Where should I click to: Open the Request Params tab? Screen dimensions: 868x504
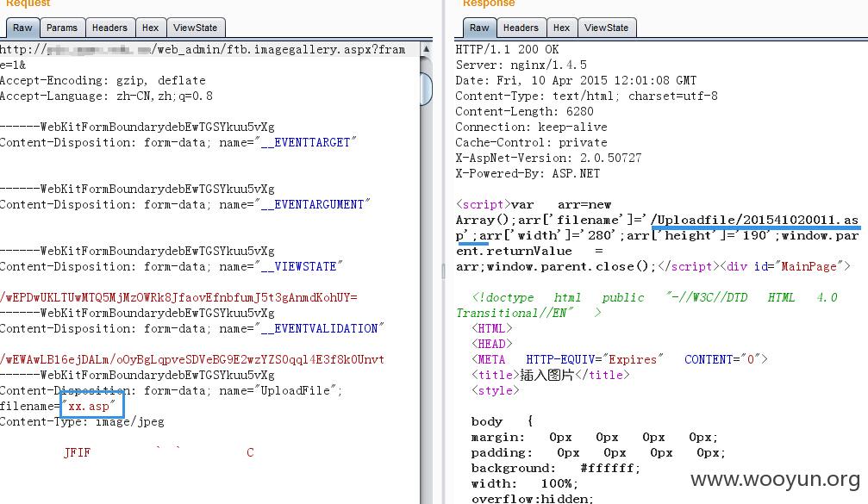point(62,28)
